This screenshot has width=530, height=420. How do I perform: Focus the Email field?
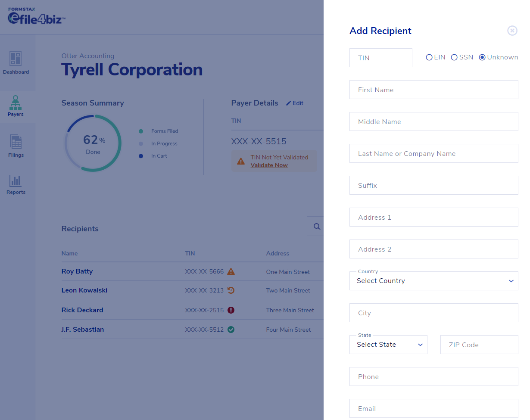point(434,408)
